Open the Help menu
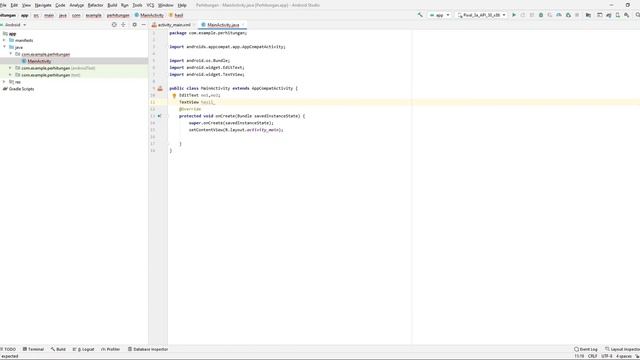This screenshot has width=640, height=360. click(182, 5)
